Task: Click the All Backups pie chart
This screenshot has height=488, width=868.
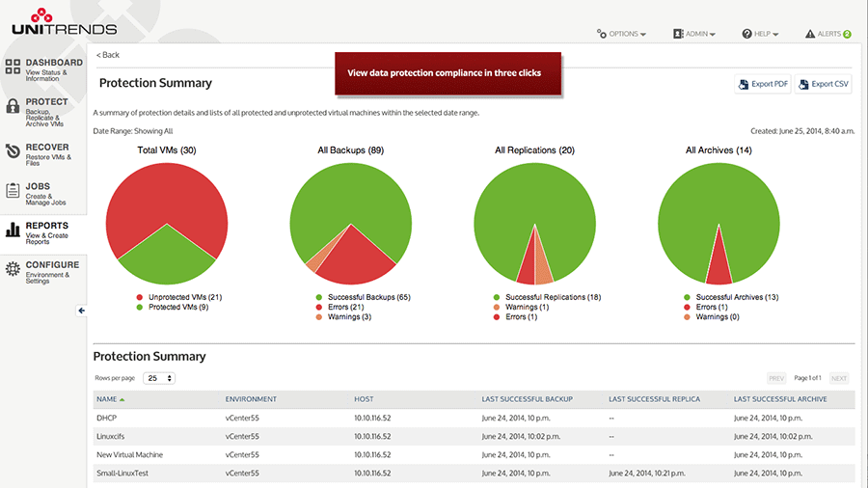Action: click(x=351, y=224)
